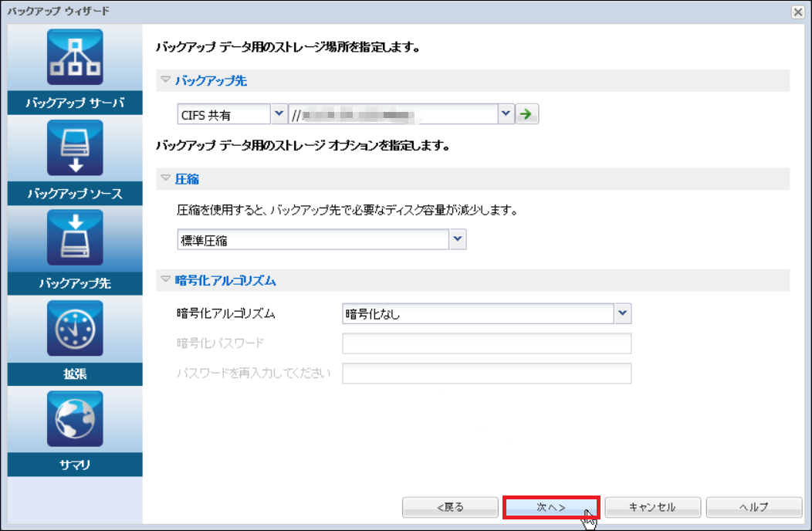The width and height of the screenshot is (812, 531).
Task: Click the <戻る button
Action: point(450,507)
